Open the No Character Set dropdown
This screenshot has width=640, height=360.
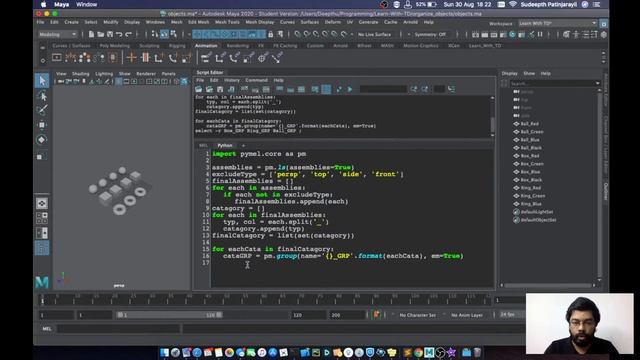coord(418,315)
